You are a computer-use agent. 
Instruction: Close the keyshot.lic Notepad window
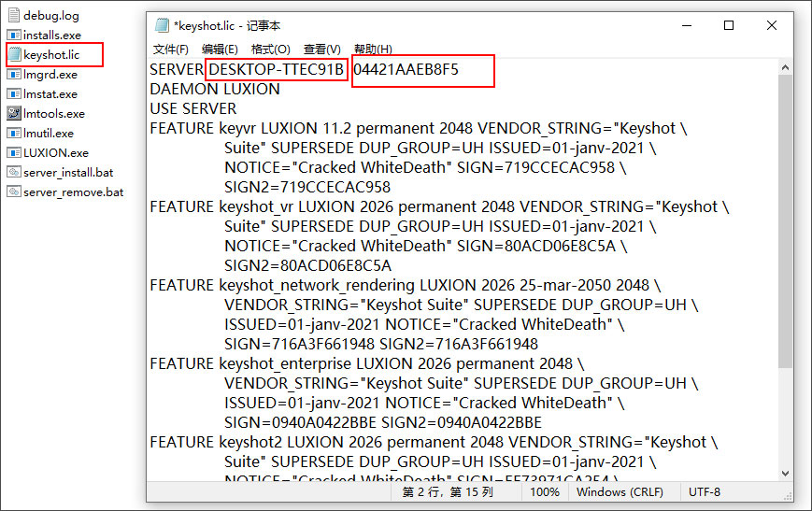point(772,25)
